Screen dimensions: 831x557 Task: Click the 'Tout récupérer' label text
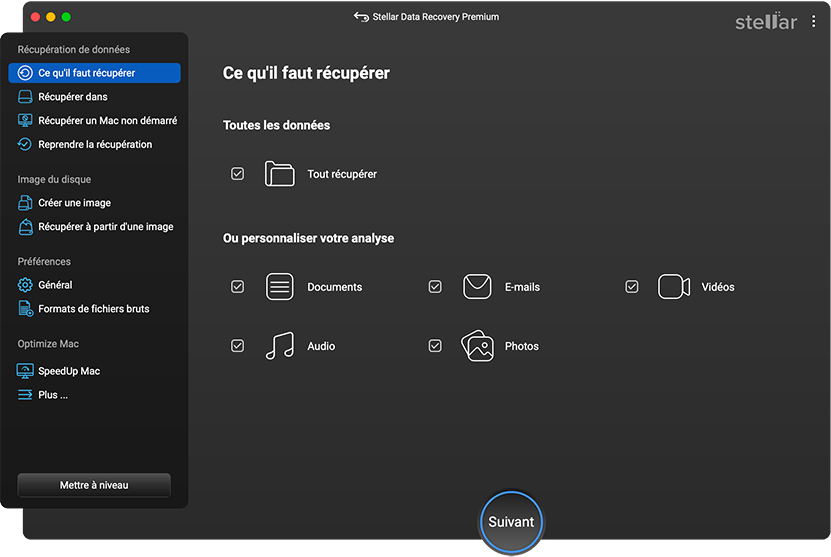click(342, 174)
